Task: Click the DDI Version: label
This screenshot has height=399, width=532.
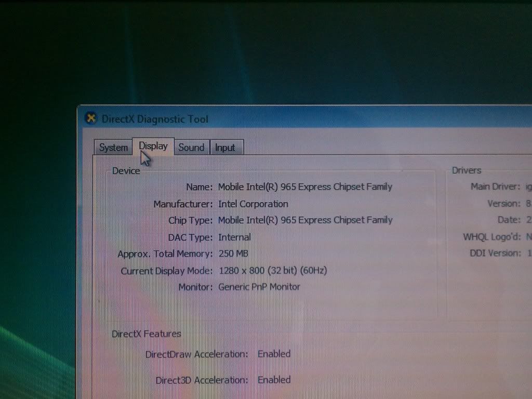Action: (x=495, y=253)
